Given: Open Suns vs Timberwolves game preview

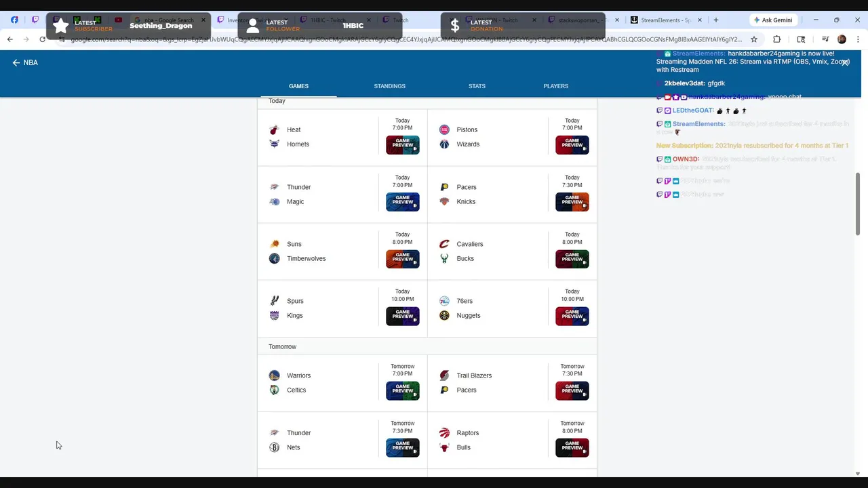Looking at the screenshot, I should point(403,259).
